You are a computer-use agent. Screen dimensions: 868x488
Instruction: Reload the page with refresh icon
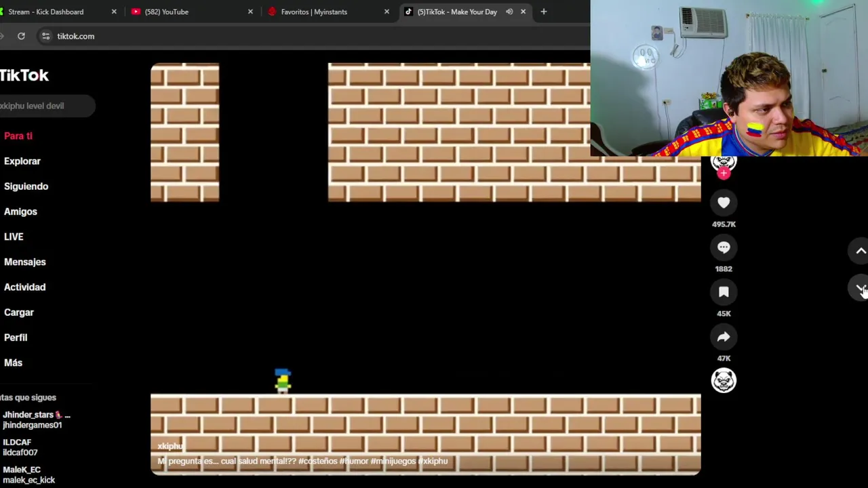click(x=21, y=36)
